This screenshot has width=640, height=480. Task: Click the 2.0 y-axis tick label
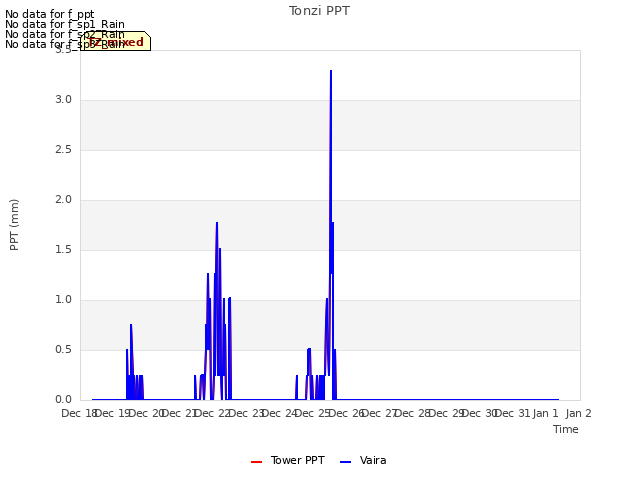click(x=63, y=200)
